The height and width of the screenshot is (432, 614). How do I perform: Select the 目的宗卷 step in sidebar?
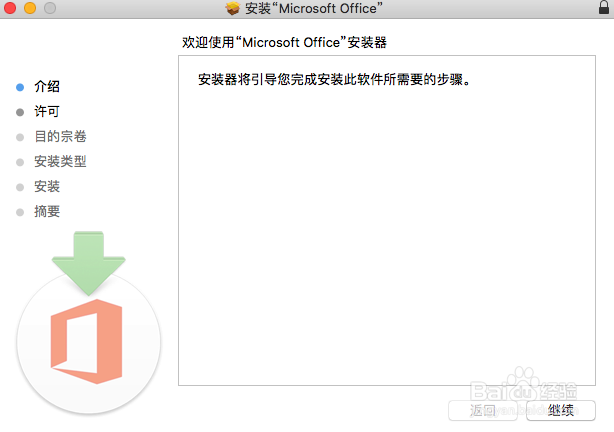pyautogui.click(x=60, y=137)
